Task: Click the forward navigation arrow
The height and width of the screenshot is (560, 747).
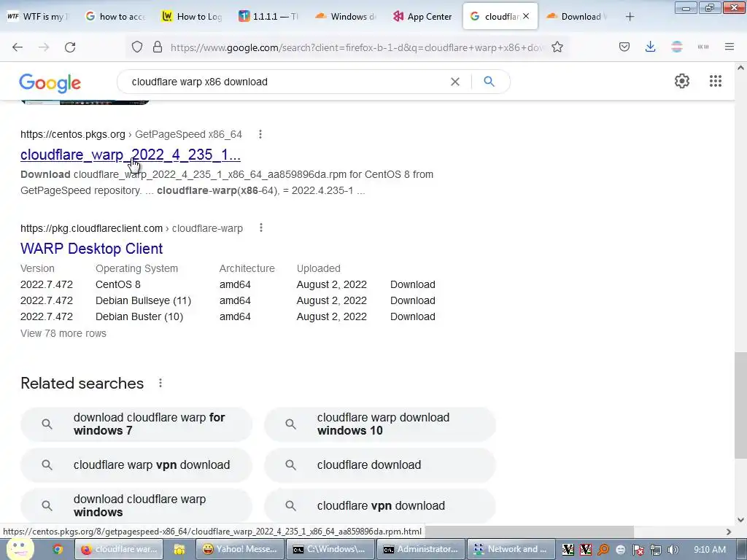Action: point(44,47)
